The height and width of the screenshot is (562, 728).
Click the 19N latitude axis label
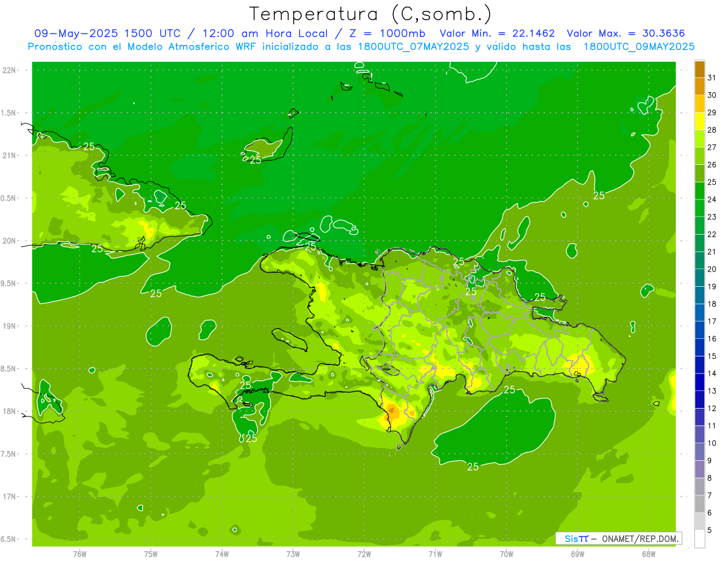[10, 326]
